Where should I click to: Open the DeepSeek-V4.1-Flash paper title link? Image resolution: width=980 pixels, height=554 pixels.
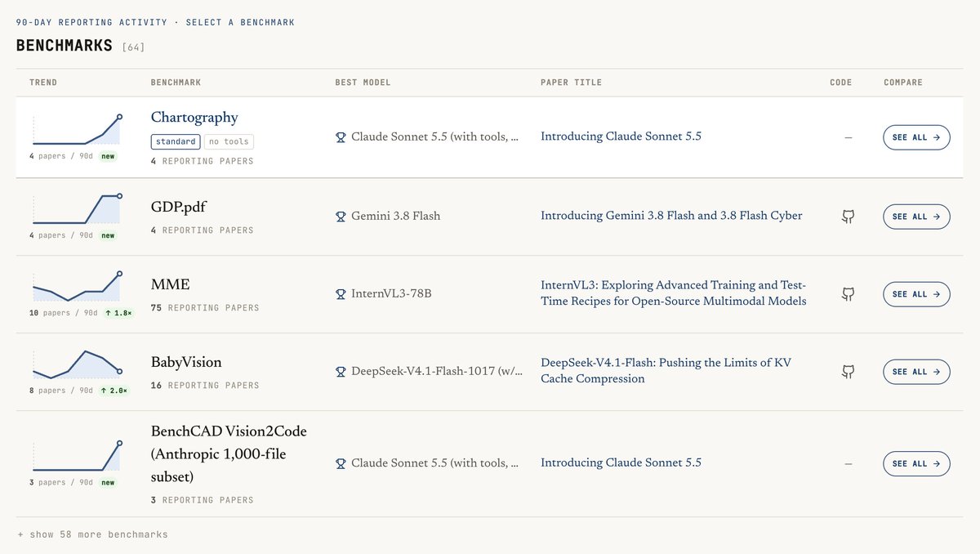coord(666,371)
